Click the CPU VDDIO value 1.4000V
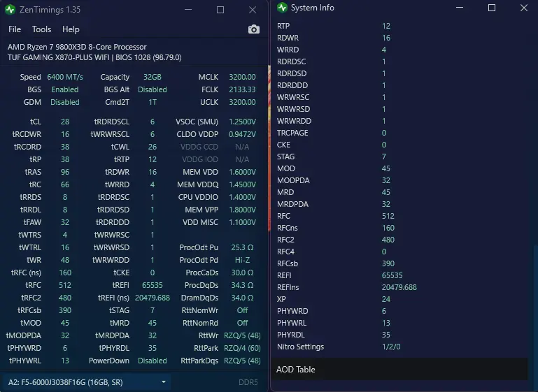 click(242, 197)
